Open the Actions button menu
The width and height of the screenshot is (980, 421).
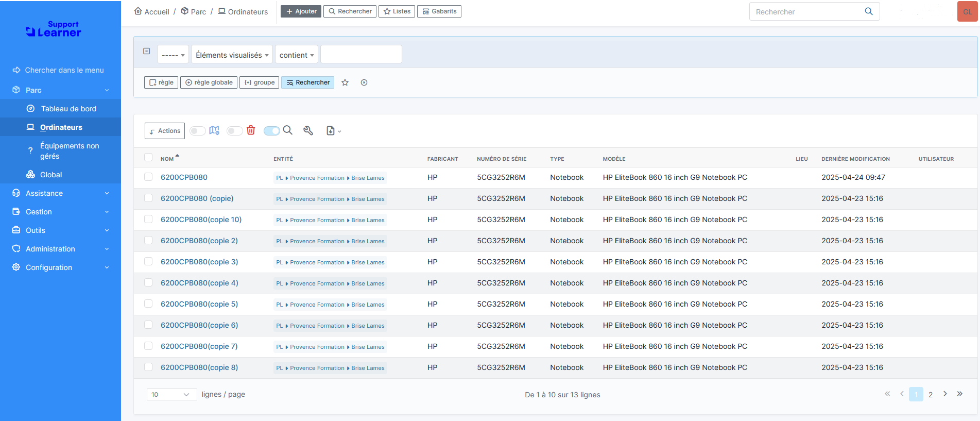click(165, 131)
